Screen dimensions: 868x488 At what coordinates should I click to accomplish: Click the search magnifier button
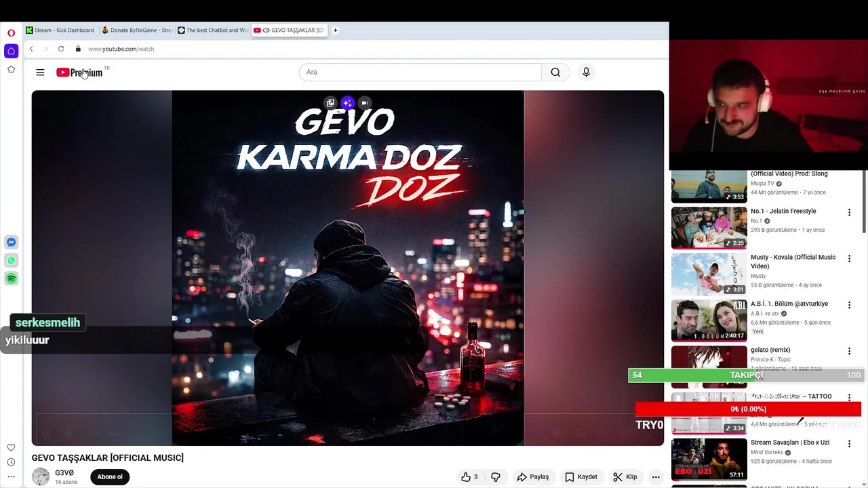pyautogui.click(x=555, y=73)
